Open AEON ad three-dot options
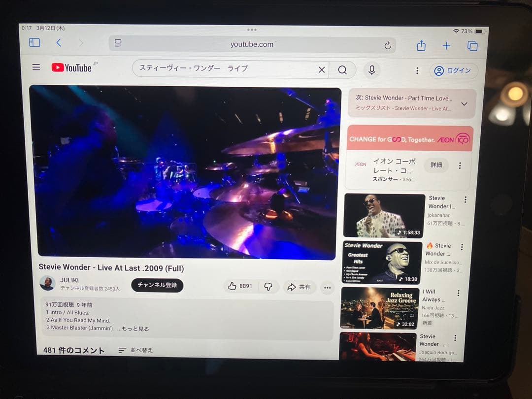The height and width of the screenshot is (399, 532). pyautogui.click(x=460, y=166)
